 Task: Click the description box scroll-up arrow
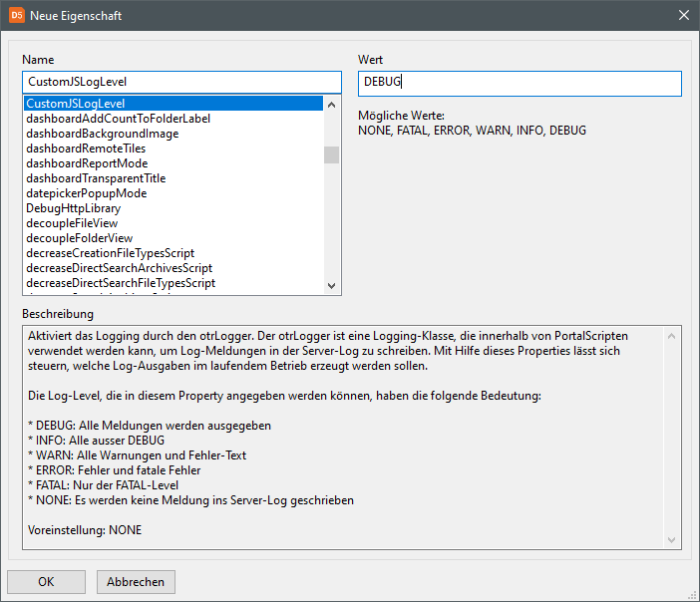tap(671, 336)
